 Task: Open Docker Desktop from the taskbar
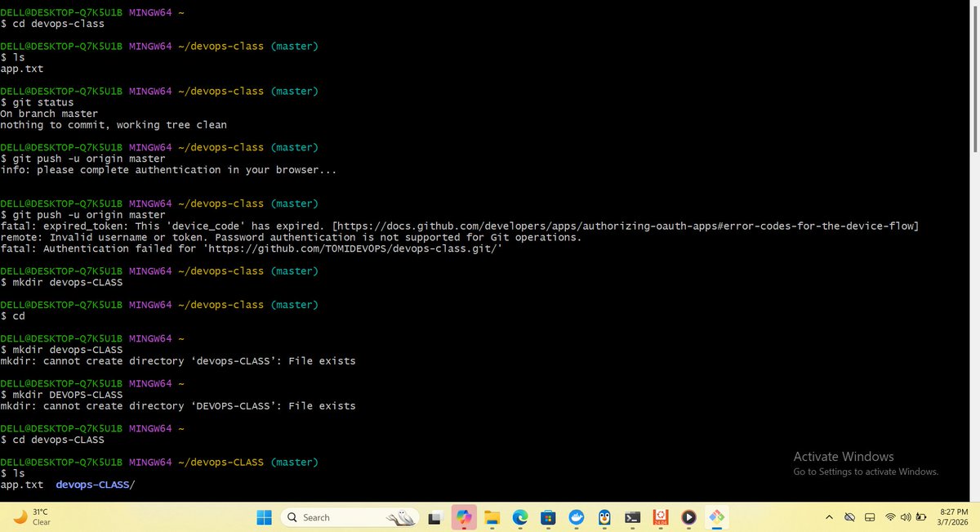point(577,517)
